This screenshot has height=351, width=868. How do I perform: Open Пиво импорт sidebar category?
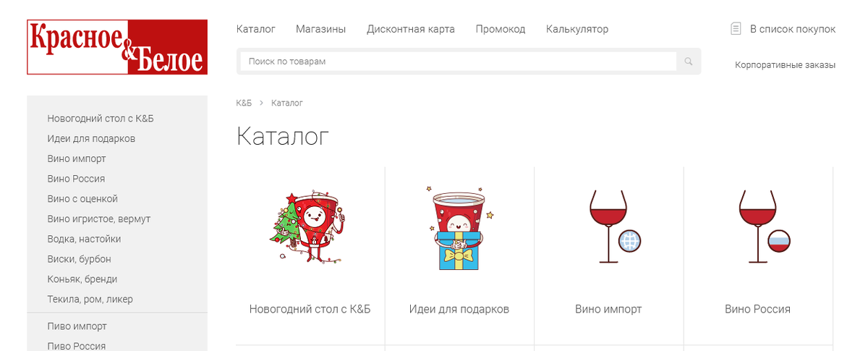77,326
